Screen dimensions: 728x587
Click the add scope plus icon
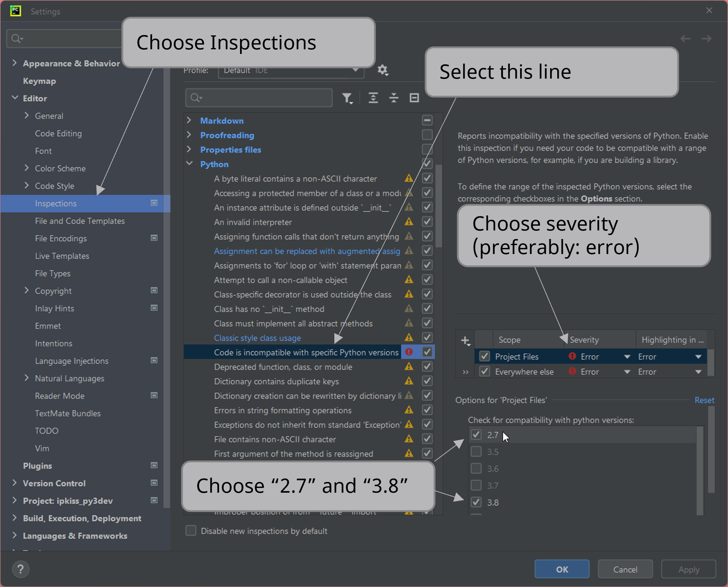click(x=465, y=341)
